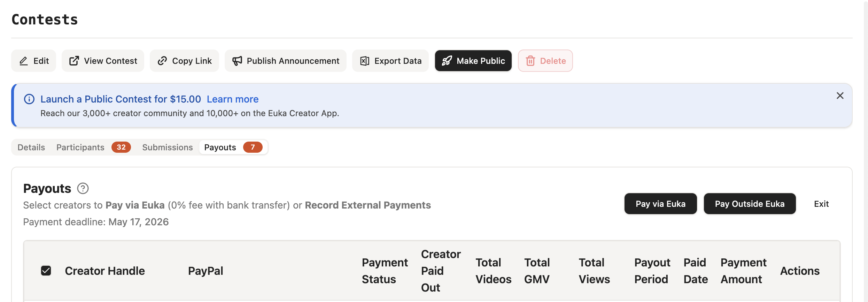This screenshot has width=868, height=302.
Task: Click the Total Views column header
Action: tap(594, 271)
